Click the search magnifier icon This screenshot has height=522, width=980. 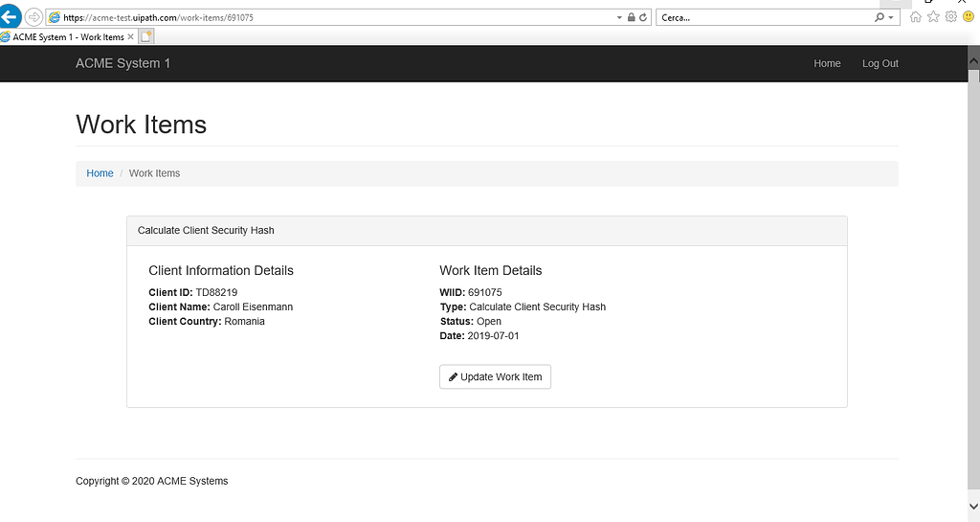[880, 17]
